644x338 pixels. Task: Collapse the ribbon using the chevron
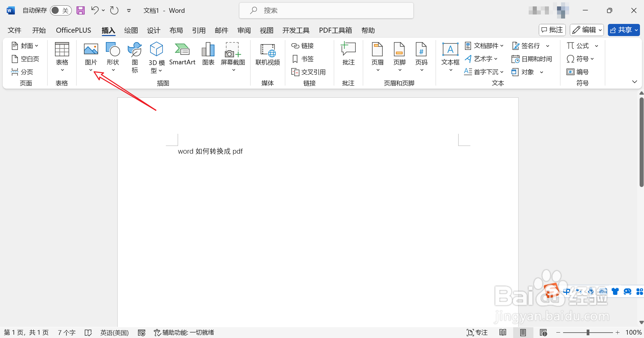(x=635, y=81)
